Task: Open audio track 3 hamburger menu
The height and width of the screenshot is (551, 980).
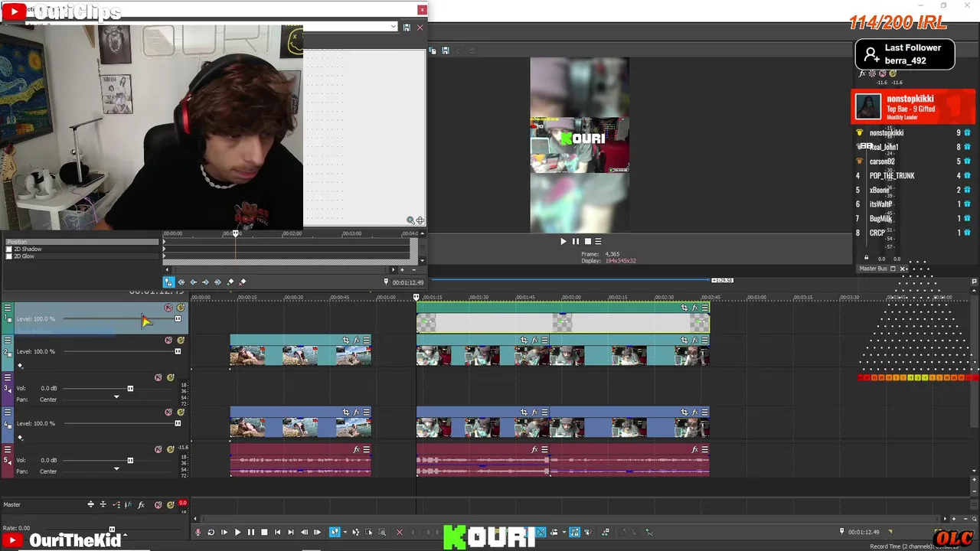Action: pyautogui.click(x=8, y=377)
